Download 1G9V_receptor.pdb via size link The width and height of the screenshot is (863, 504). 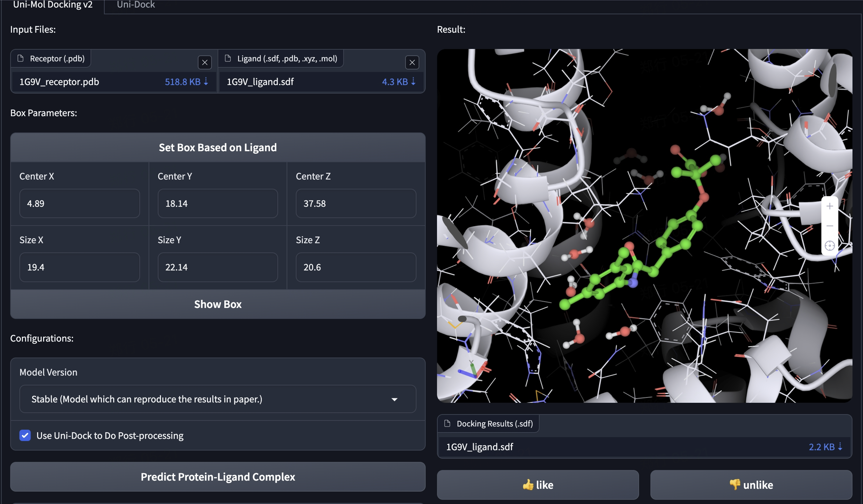click(186, 82)
